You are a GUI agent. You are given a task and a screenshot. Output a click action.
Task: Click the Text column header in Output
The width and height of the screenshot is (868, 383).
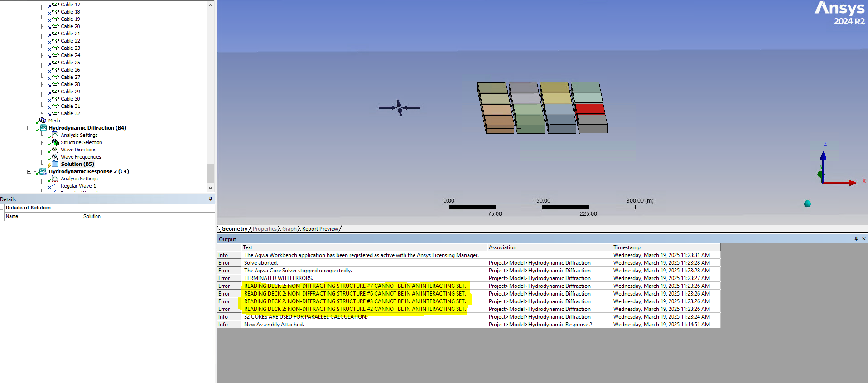(x=364, y=247)
